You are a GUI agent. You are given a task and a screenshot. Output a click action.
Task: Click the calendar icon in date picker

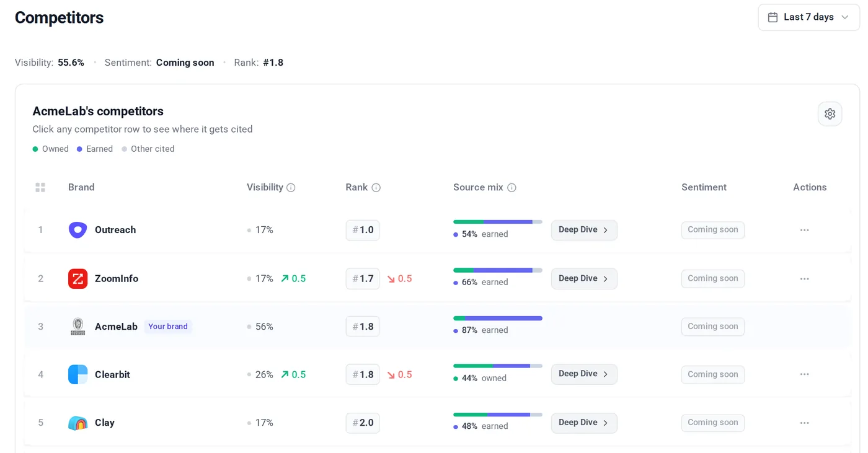pyautogui.click(x=773, y=17)
